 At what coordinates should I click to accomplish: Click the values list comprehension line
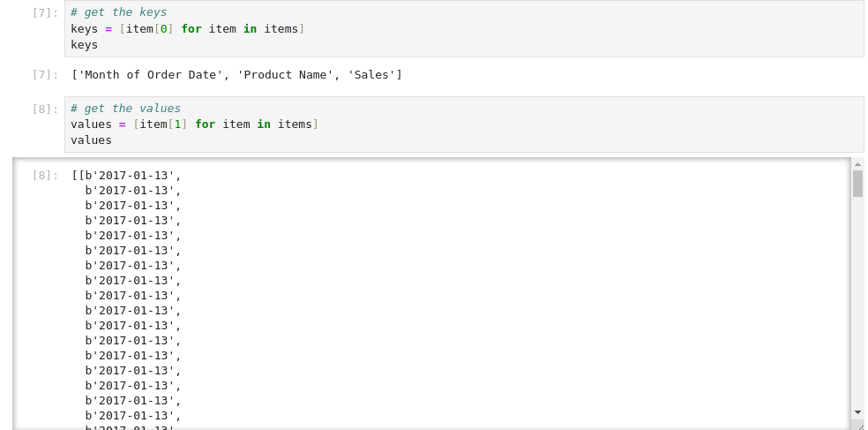click(x=194, y=124)
